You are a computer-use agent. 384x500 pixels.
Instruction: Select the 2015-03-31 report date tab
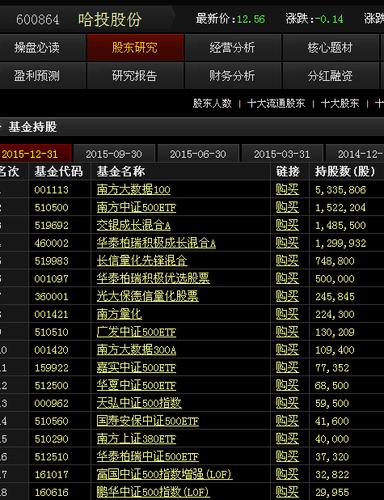(x=282, y=154)
